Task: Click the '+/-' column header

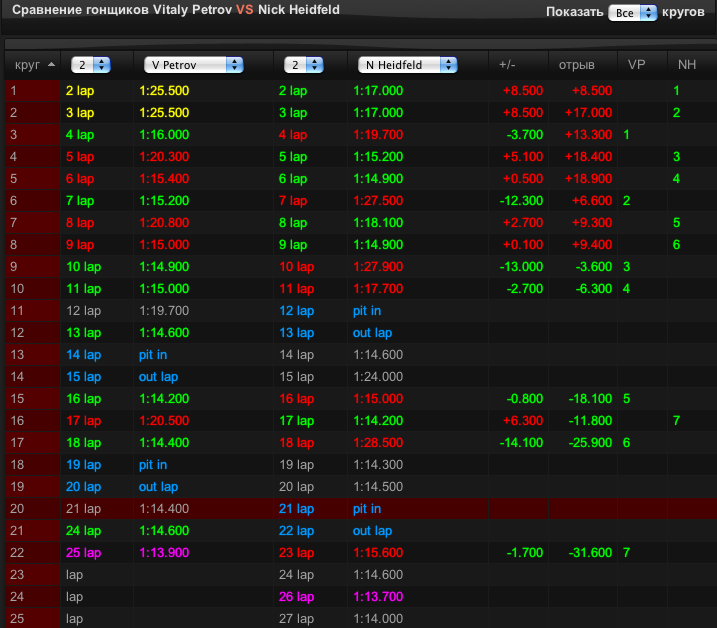Action: coord(507,64)
